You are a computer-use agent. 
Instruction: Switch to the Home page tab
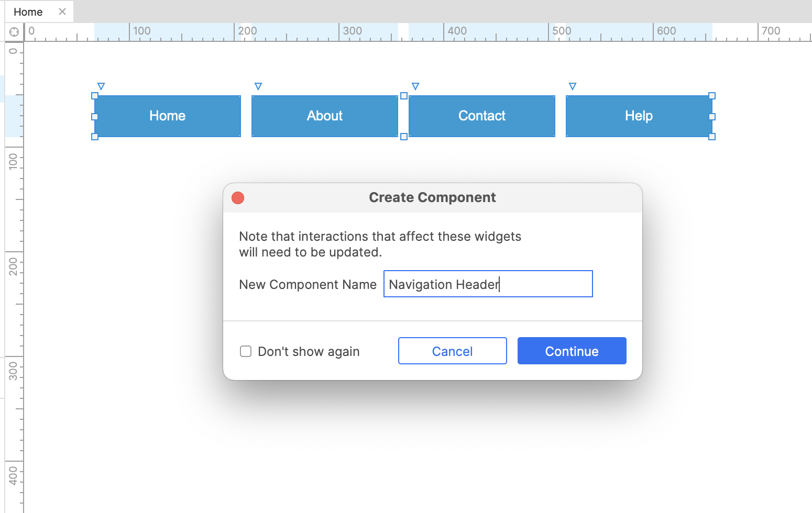point(28,12)
